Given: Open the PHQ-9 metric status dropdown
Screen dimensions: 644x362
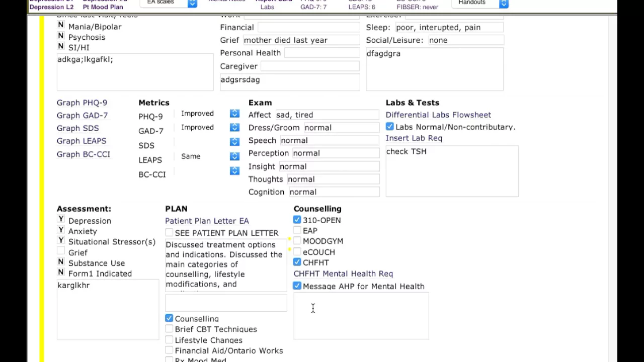Looking at the screenshot, I should tap(234, 114).
